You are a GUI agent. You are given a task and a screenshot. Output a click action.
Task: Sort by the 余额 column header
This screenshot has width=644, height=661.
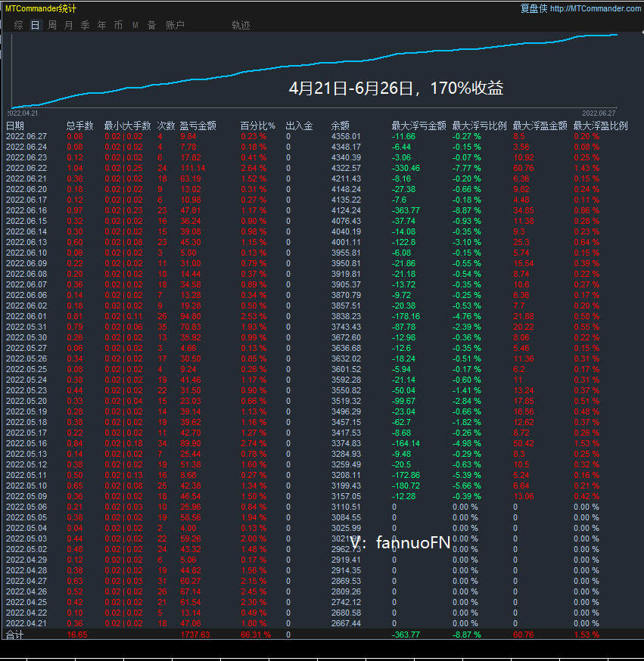coord(341,126)
